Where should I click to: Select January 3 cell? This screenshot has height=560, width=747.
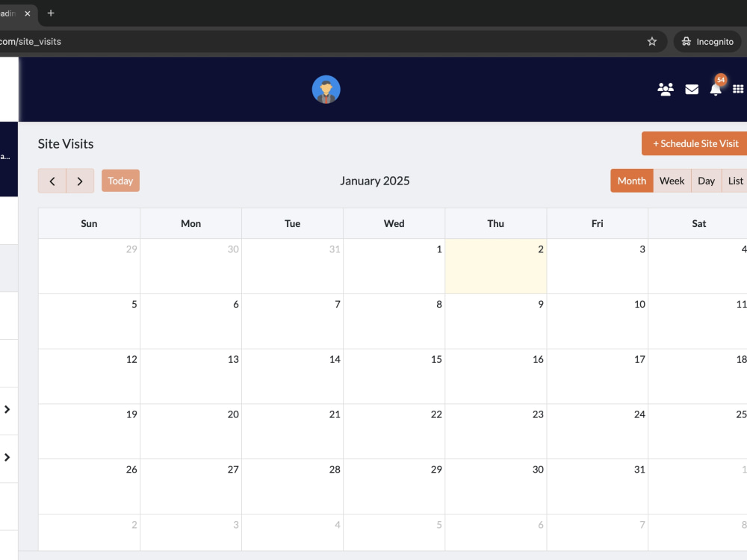[x=597, y=267]
